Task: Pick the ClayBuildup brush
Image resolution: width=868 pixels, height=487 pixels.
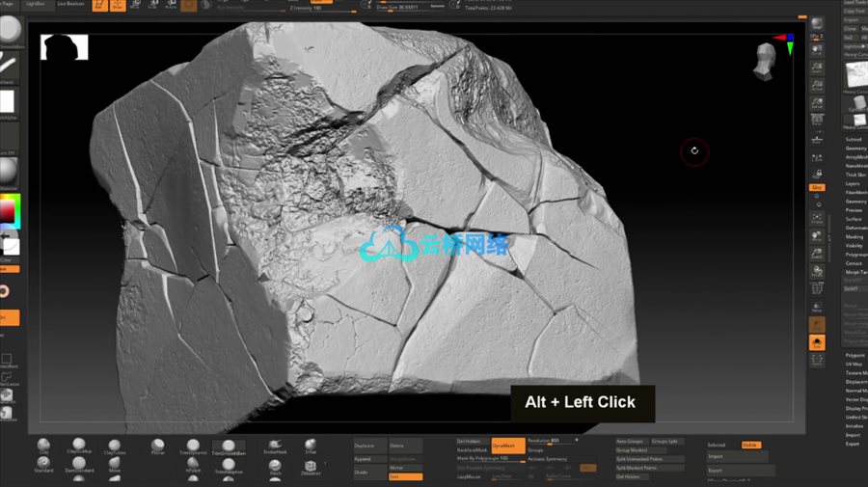Action: click(x=79, y=445)
